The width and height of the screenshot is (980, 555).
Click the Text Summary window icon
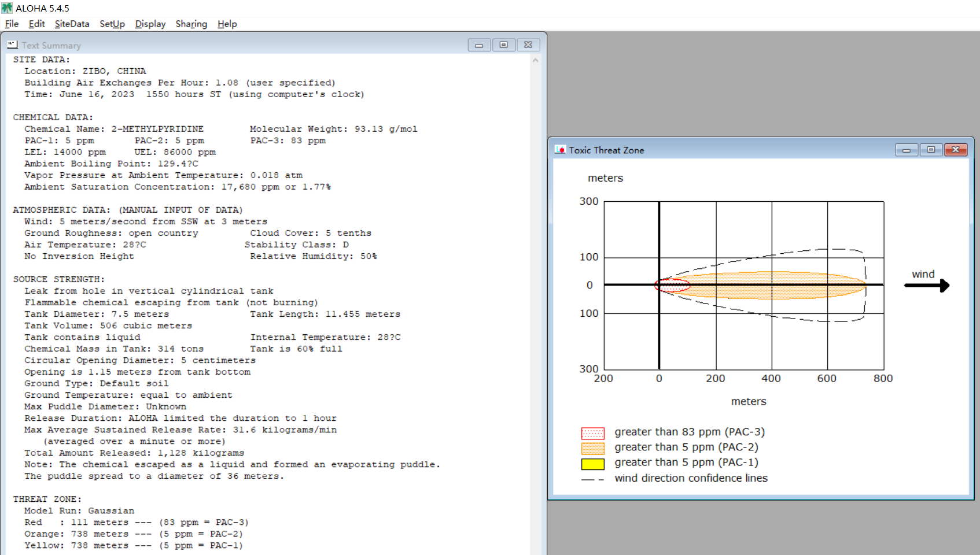click(12, 45)
